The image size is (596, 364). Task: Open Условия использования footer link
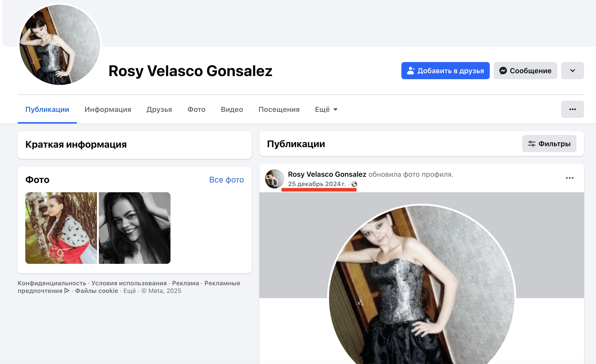pos(129,283)
